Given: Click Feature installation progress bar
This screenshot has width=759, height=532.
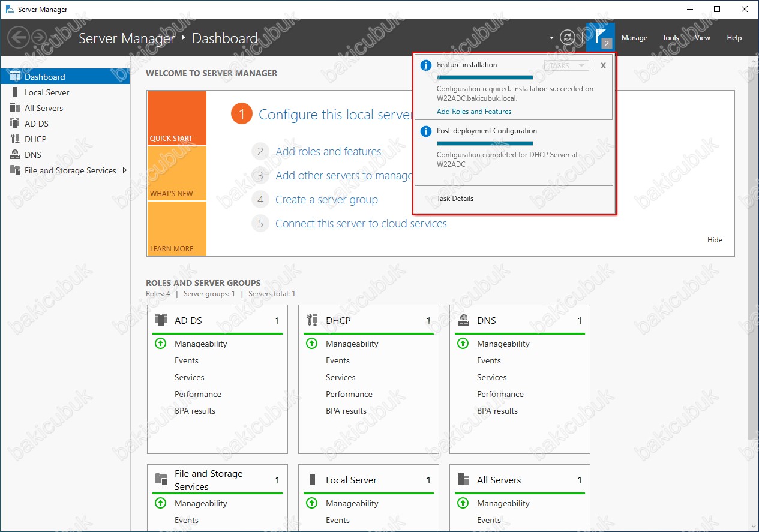Looking at the screenshot, I should click(485, 77).
